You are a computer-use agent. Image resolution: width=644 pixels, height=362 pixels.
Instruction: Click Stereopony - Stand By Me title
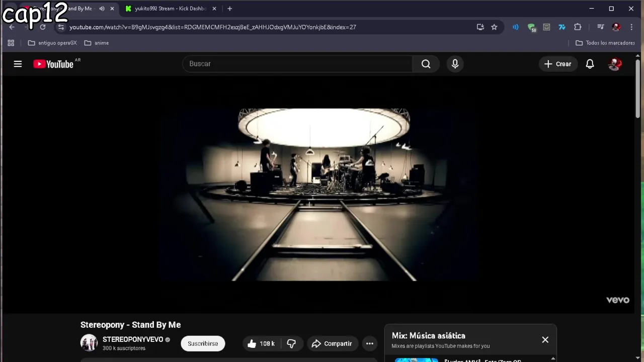click(130, 325)
